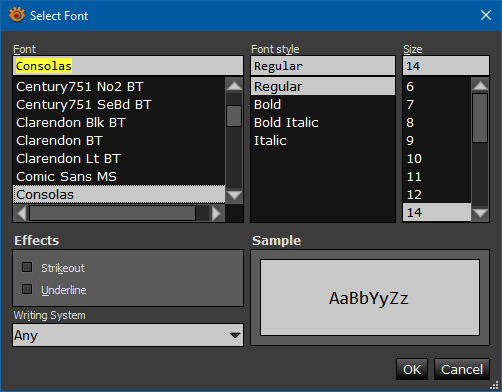Select font size 12

coord(437,195)
